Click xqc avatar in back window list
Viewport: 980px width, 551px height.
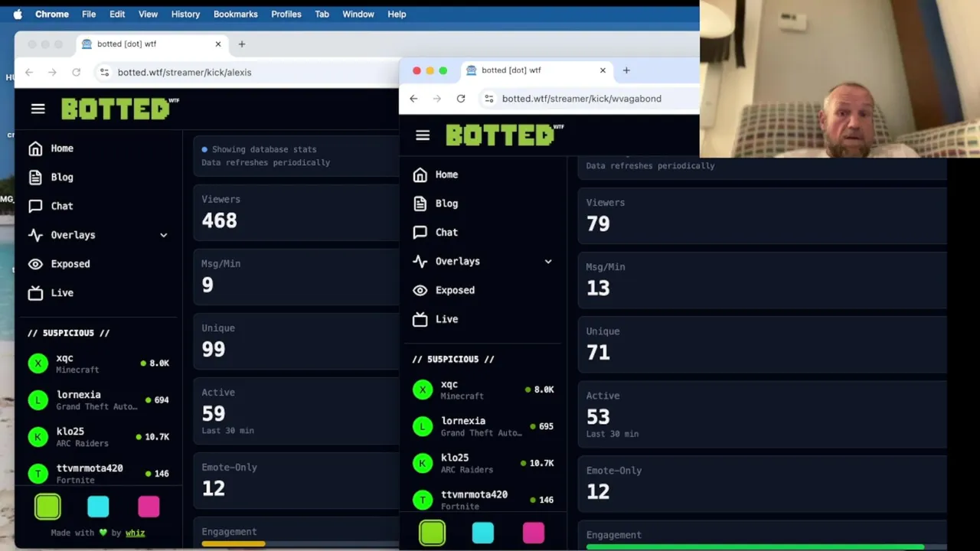click(38, 364)
